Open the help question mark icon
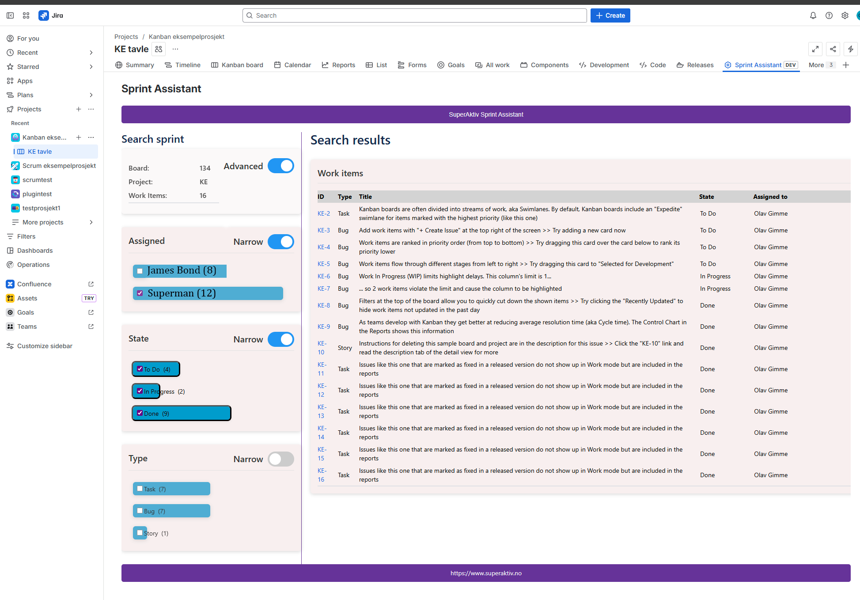Screen dimensions: 860x600 [x=829, y=16]
